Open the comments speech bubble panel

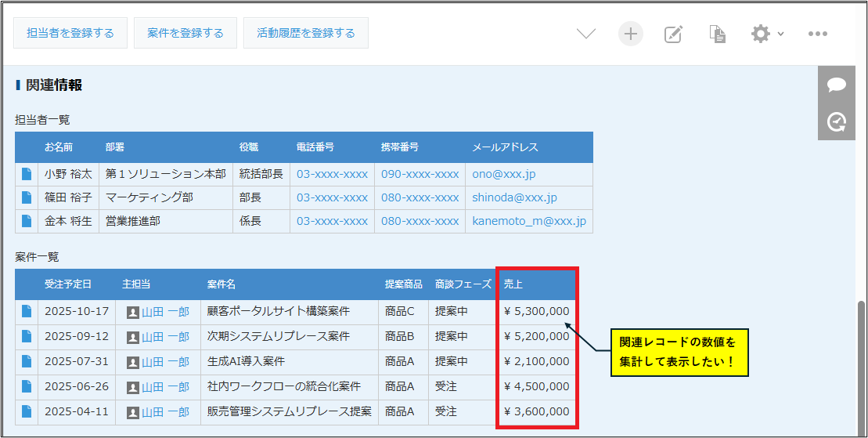click(837, 85)
